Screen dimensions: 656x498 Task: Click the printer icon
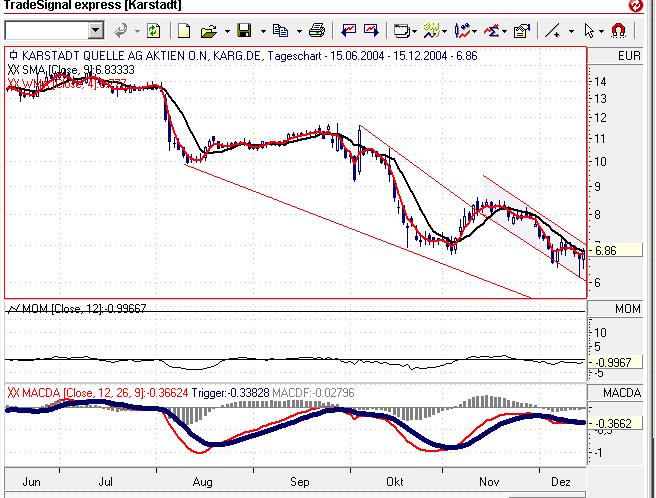317,31
